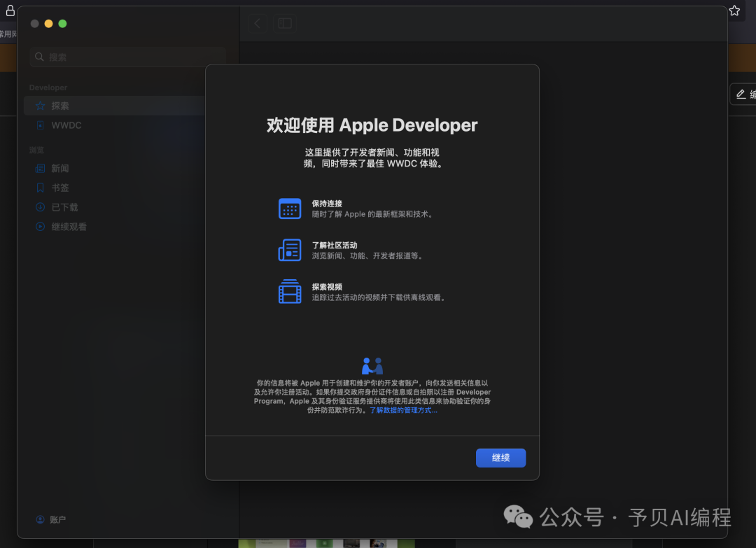
Task: Click the lock icon in address bar
Action: click(x=10, y=10)
